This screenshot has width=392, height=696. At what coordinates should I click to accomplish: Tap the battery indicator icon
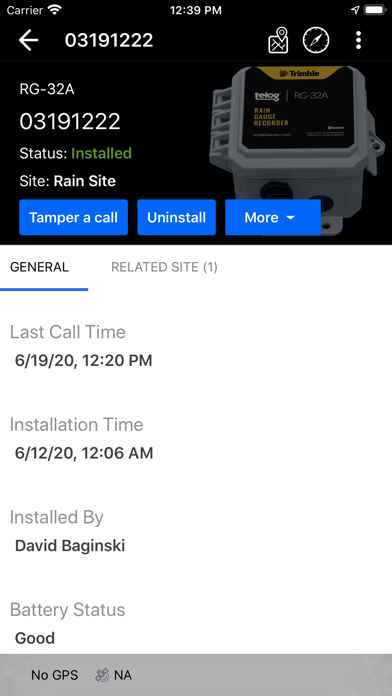tap(375, 10)
